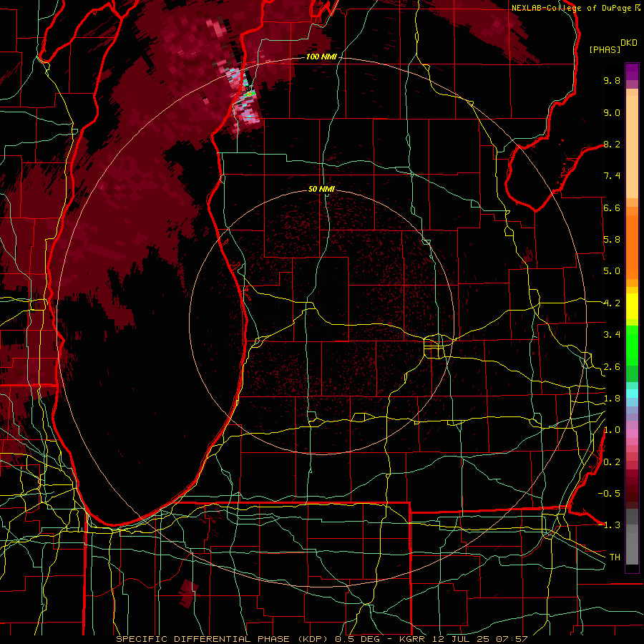The height and width of the screenshot is (644, 644).
Task: Pick the cyan legend color band
Action: (632, 394)
